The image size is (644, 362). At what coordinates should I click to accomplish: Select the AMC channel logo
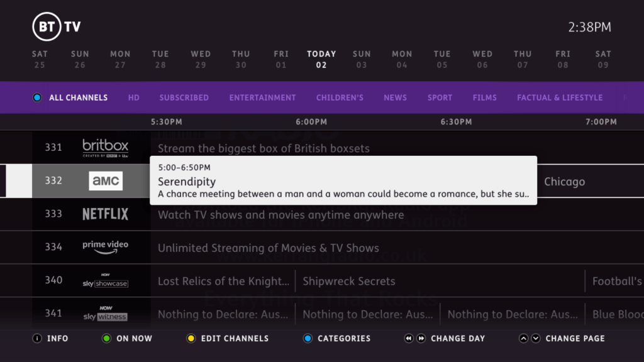(105, 181)
